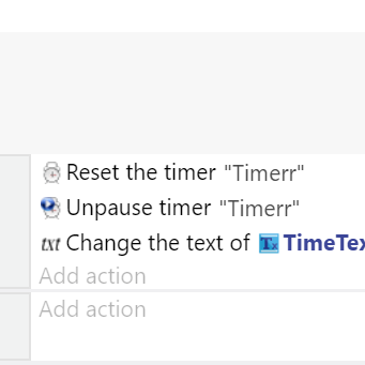Click the conditions column beside the timer actions
Screen dimensions: 365x365
coord(15,222)
